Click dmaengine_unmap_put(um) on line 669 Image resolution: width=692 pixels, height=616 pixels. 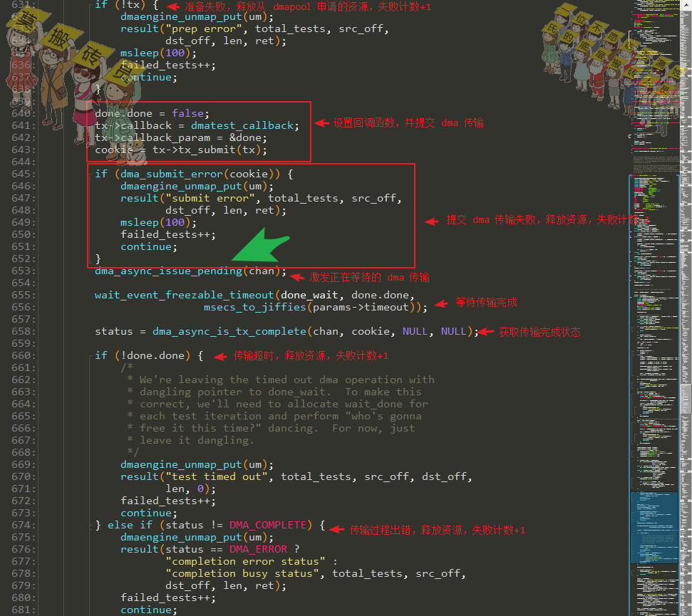(x=194, y=465)
